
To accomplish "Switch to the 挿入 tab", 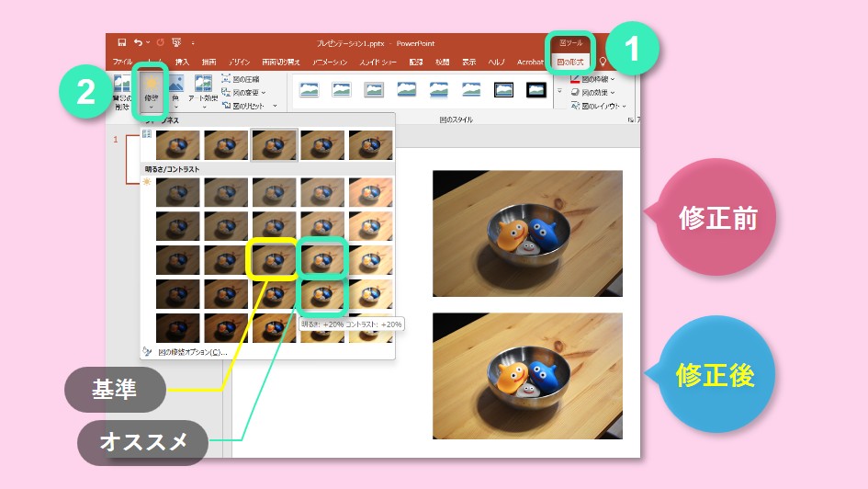I will coord(182,62).
